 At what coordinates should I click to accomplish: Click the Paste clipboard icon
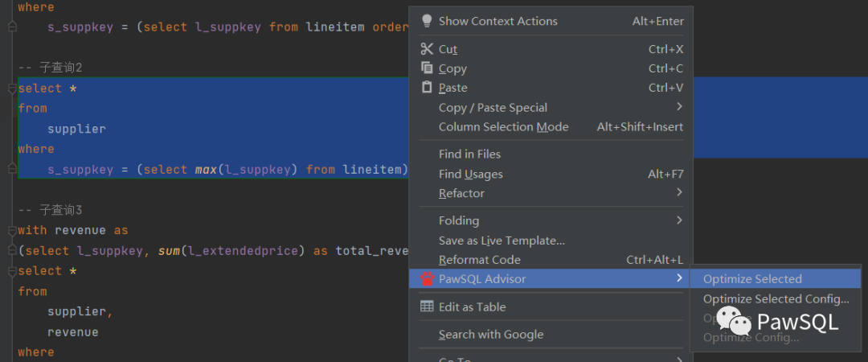pyautogui.click(x=427, y=88)
